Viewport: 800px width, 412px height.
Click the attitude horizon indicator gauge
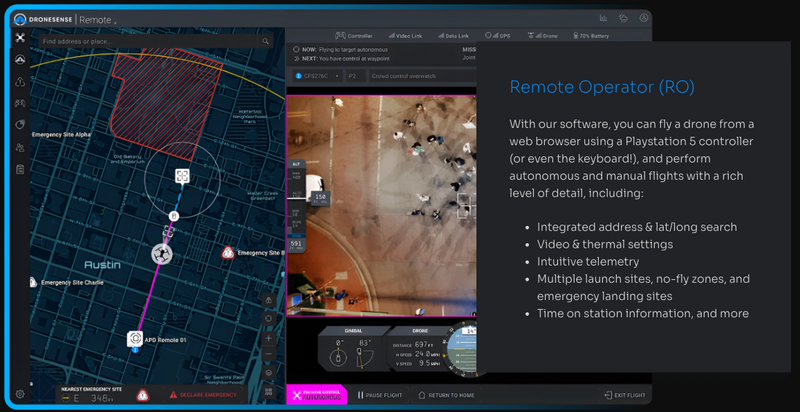point(462,350)
